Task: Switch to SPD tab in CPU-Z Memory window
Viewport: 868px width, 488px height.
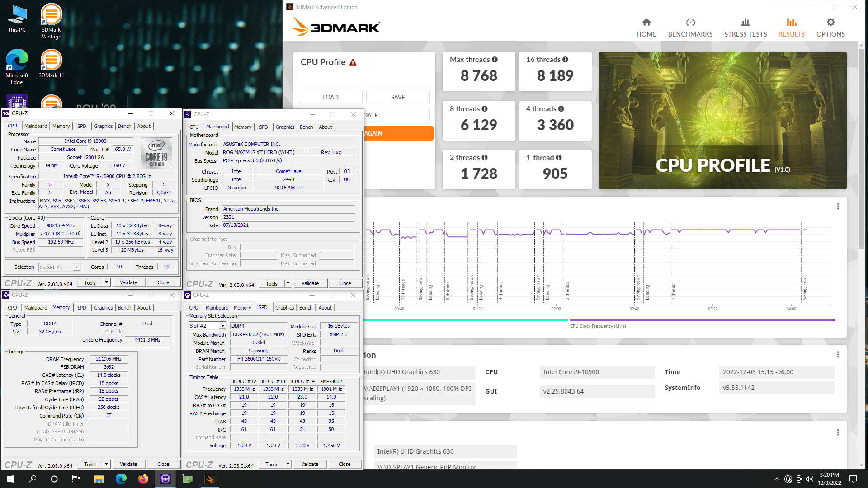Action: [x=81, y=308]
